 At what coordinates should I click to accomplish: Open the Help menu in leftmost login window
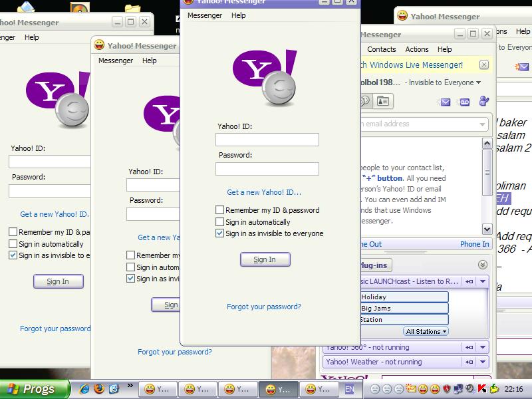(31, 37)
